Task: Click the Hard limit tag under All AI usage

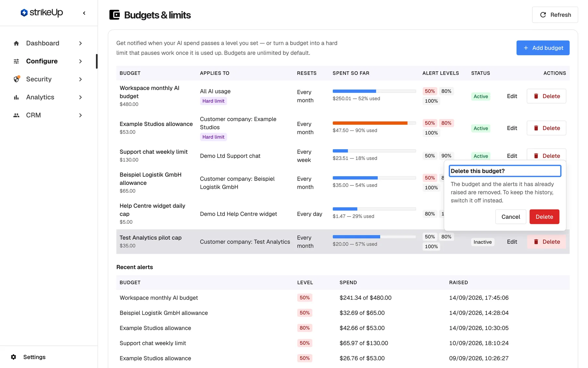Action: tap(213, 101)
